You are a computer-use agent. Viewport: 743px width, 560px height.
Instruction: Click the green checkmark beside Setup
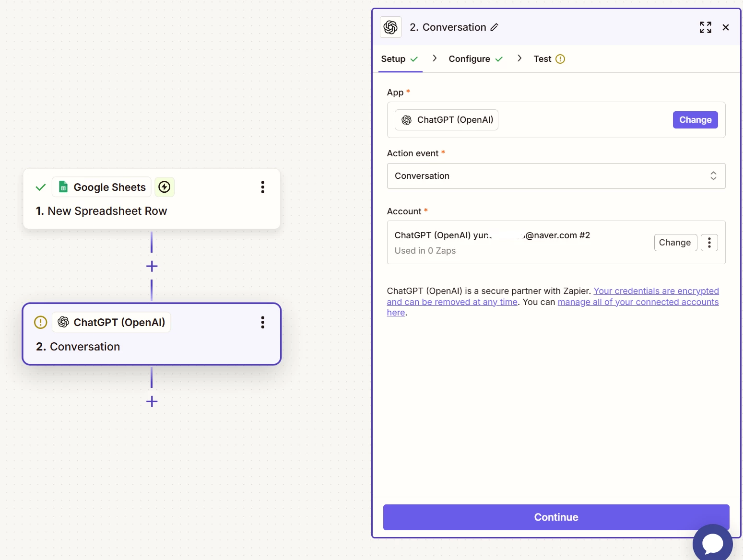click(414, 59)
